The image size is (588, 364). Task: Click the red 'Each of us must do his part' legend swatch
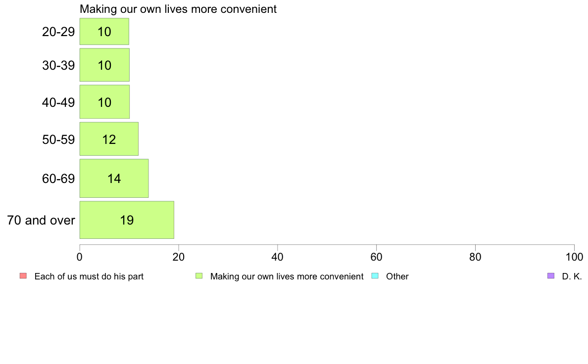(23, 276)
